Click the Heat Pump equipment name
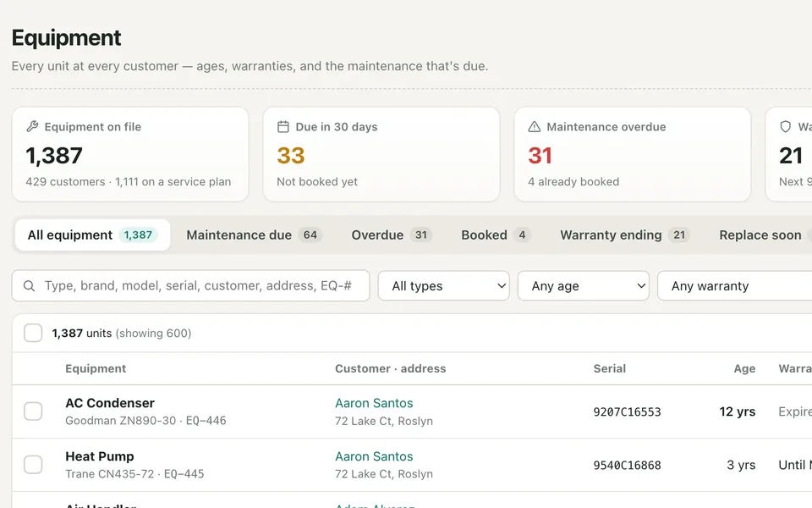This screenshot has width=812, height=508. click(x=100, y=456)
